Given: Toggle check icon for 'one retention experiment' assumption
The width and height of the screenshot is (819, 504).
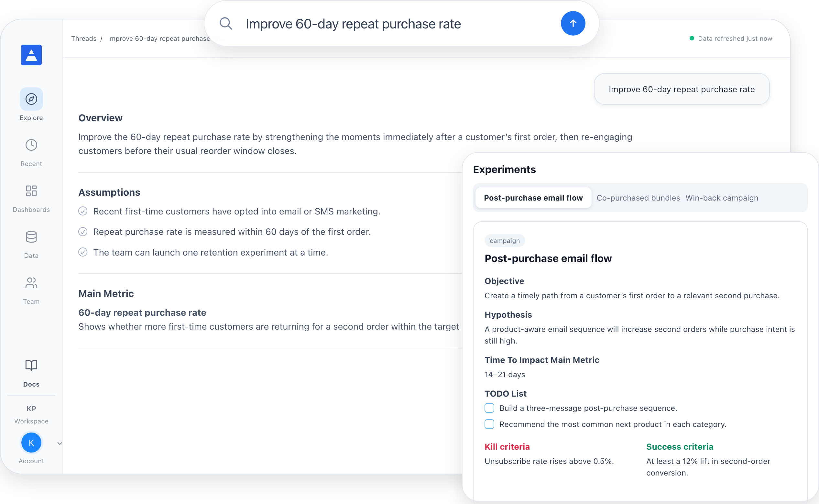Looking at the screenshot, I should [82, 252].
